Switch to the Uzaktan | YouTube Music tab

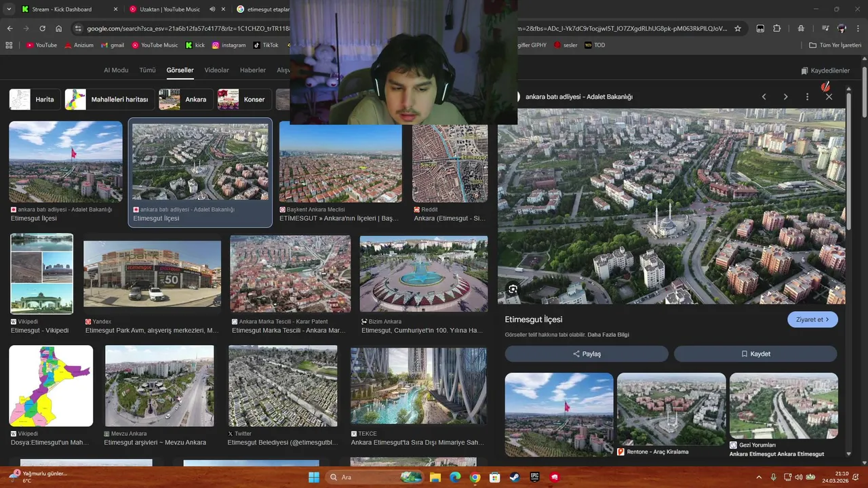(170, 9)
